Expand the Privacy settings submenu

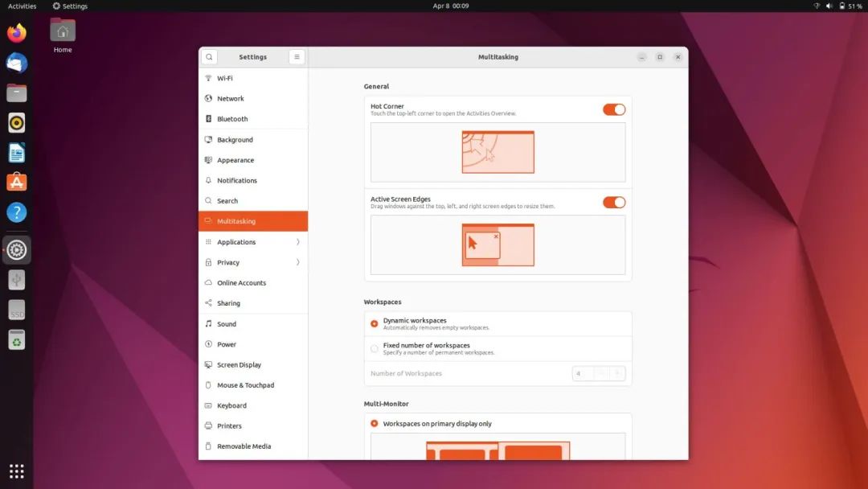(253, 262)
